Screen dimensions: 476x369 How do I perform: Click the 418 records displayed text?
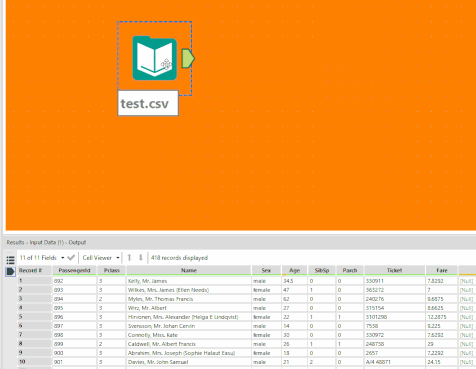click(179, 258)
